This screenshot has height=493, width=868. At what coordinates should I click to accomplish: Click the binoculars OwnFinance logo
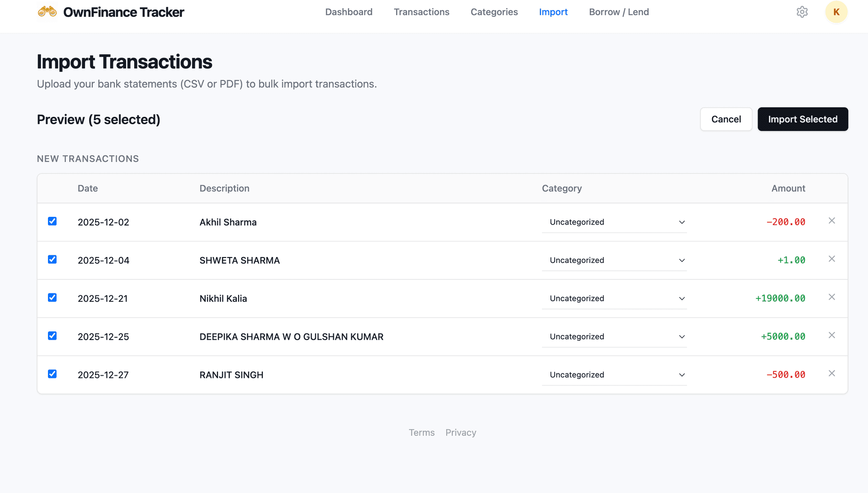(x=47, y=12)
